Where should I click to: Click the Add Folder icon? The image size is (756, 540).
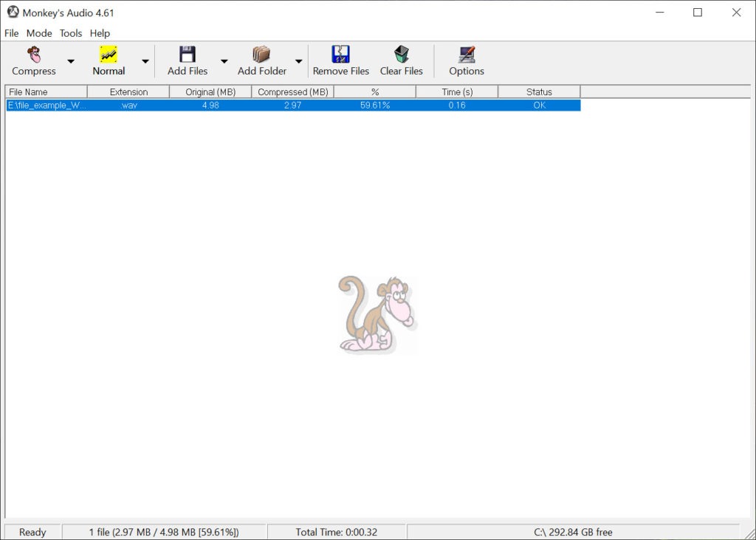click(x=261, y=55)
